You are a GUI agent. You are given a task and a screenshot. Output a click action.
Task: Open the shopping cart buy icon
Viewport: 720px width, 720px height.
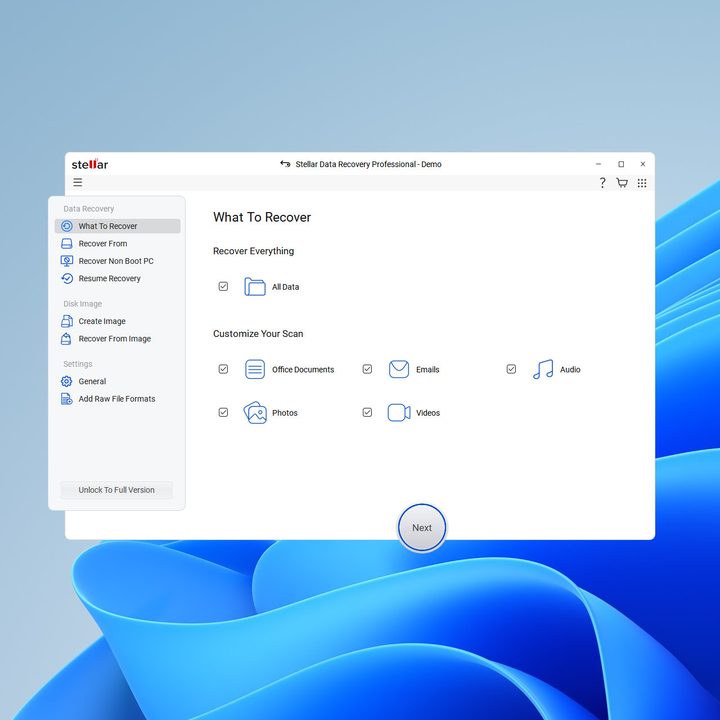(x=622, y=183)
